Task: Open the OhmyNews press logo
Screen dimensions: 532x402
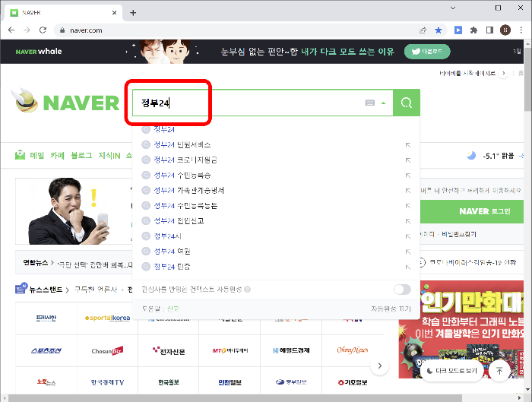Action: coord(353,350)
